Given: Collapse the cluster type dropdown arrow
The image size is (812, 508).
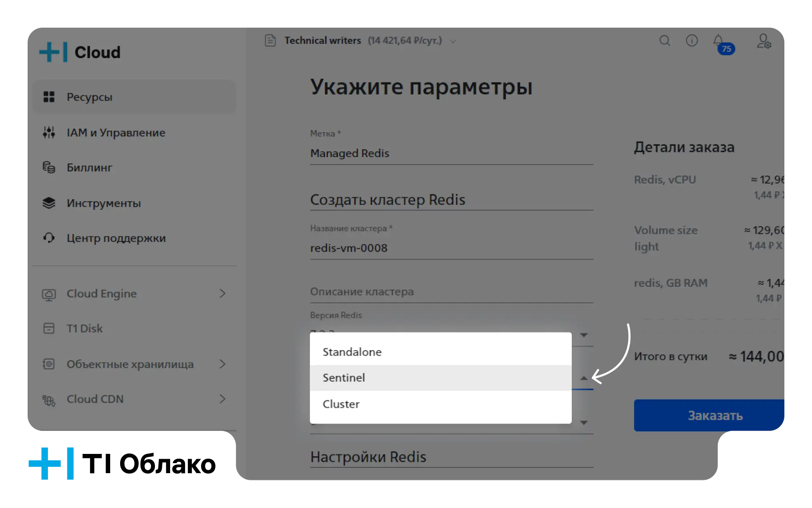Looking at the screenshot, I should tap(584, 378).
